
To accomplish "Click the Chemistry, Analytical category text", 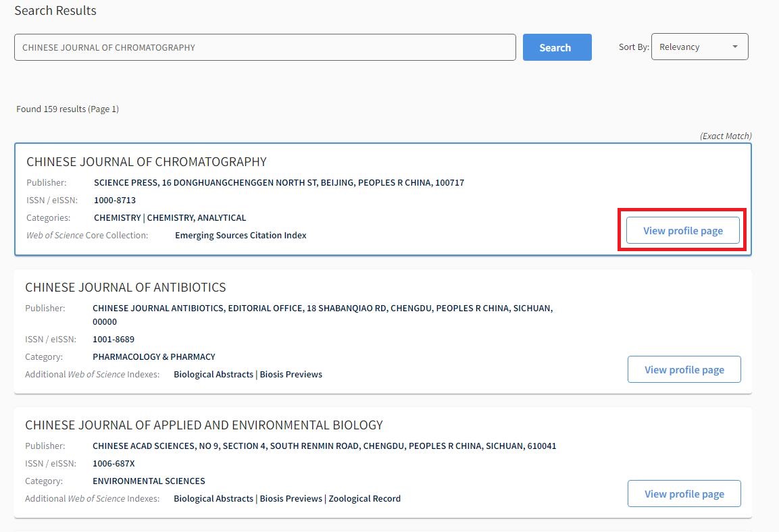I will (x=197, y=218).
